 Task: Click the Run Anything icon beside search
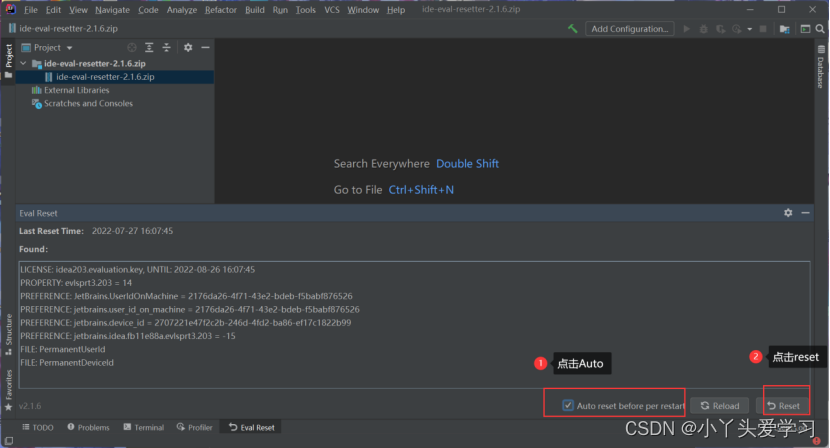point(805,29)
